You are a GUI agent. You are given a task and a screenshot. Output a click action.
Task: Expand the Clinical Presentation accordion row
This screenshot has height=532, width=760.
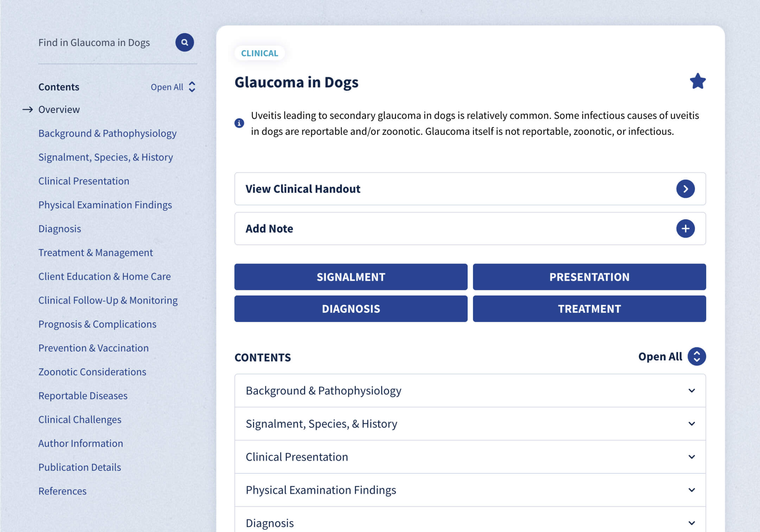coord(691,457)
